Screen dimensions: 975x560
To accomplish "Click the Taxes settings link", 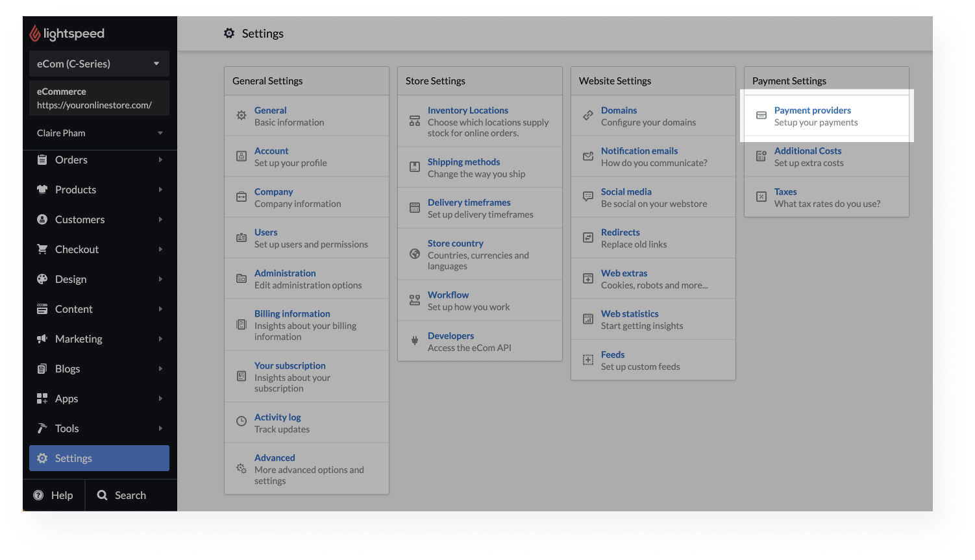I will 785,191.
